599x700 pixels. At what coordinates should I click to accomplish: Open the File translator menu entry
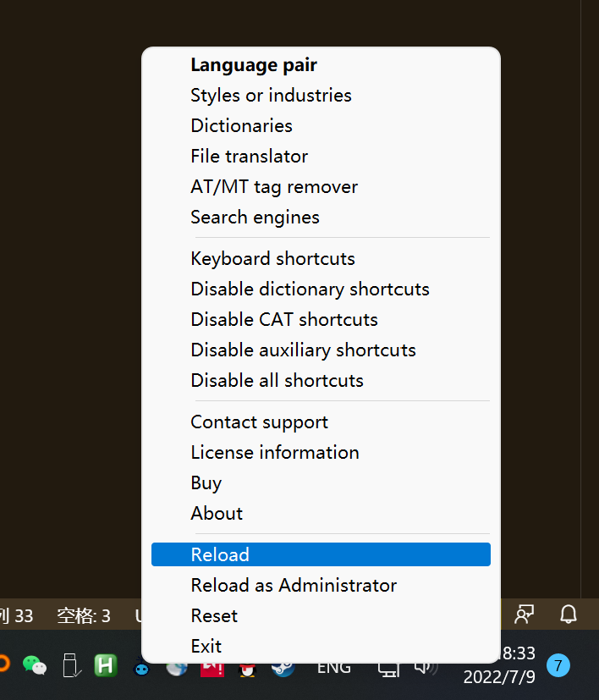pyautogui.click(x=249, y=156)
